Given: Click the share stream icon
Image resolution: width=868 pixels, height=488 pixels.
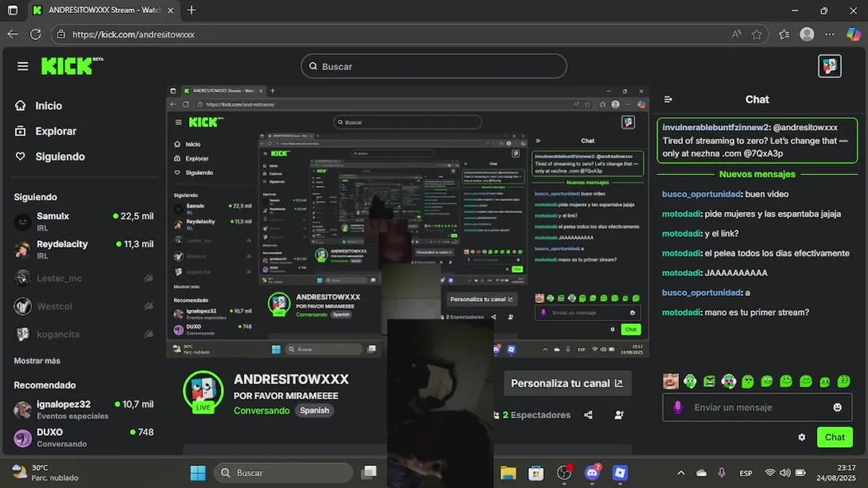Looking at the screenshot, I should click(588, 415).
